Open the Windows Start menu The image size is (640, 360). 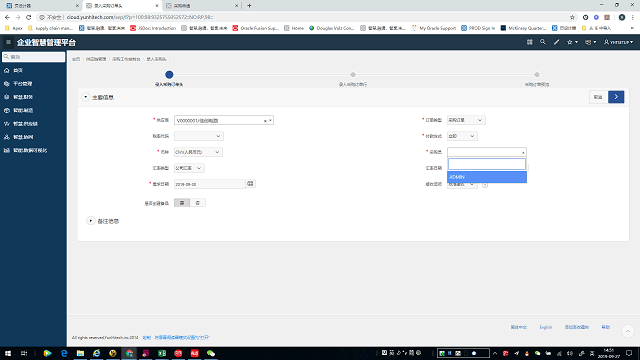tap(8, 353)
